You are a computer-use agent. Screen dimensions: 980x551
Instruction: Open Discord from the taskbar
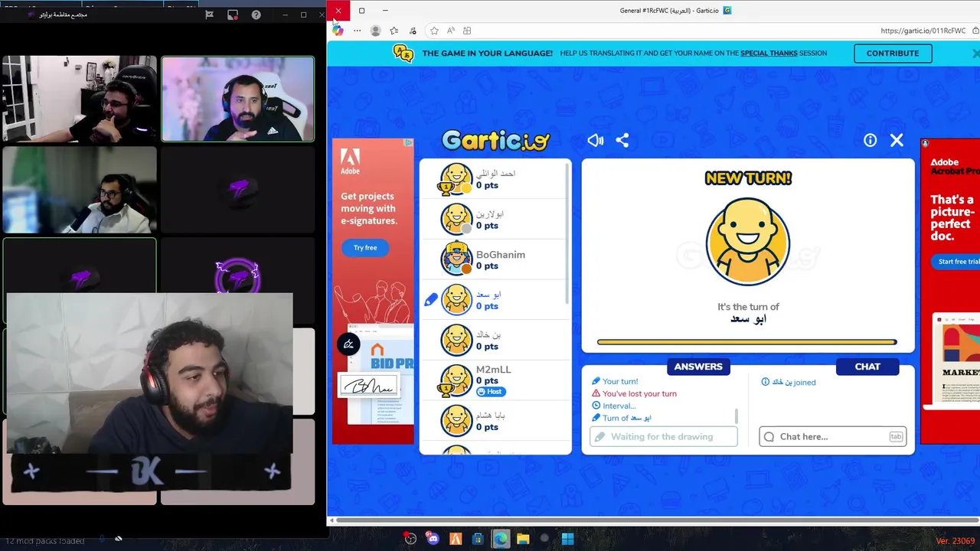pos(433,539)
